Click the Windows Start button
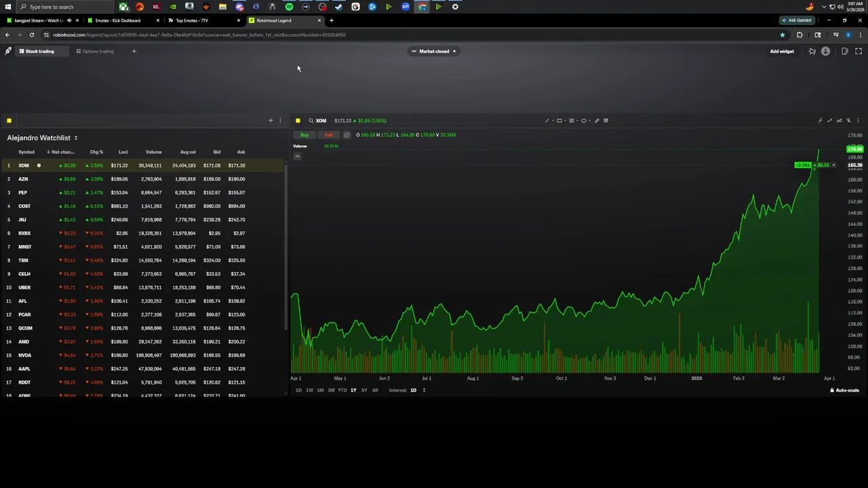Image resolution: width=868 pixels, height=488 pixels. (7, 7)
